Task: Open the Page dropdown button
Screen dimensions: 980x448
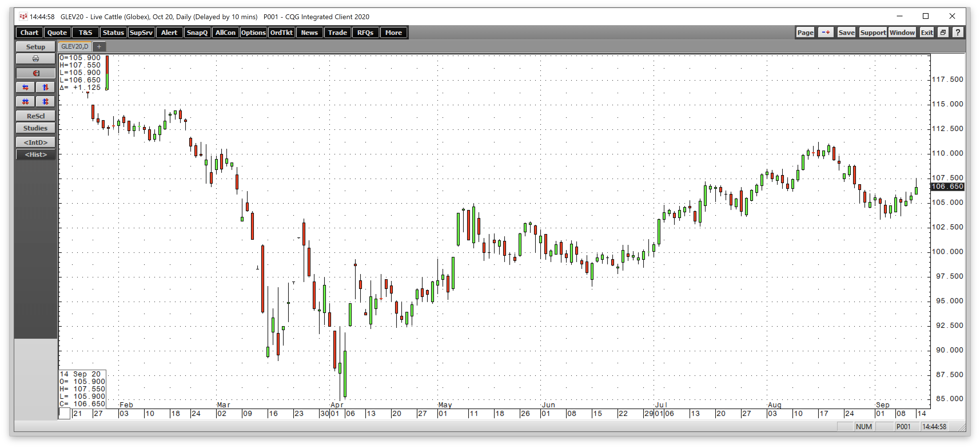Action: coord(805,33)
